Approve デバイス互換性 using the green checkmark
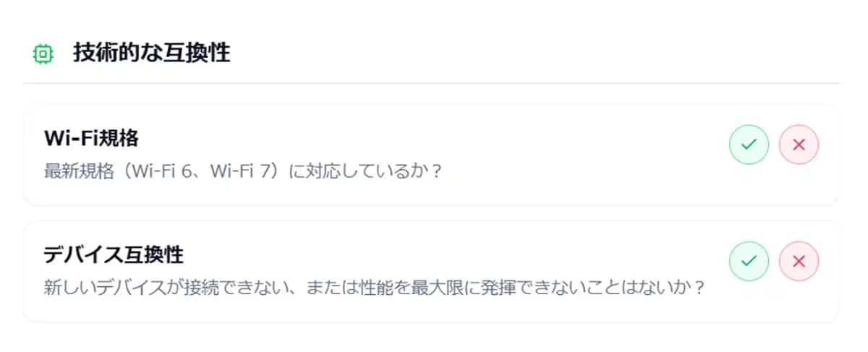This screenshot has height=352, width=868. (749, 261)
